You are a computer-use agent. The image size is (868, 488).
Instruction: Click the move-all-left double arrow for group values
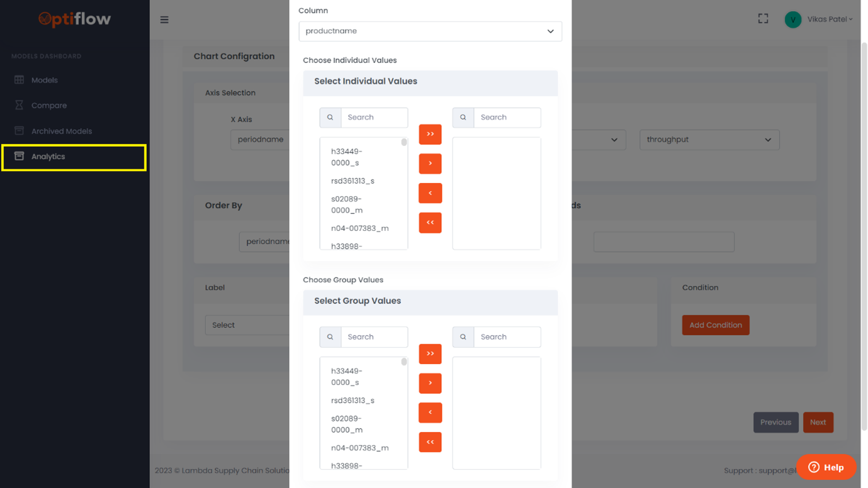tap(430, 442)
